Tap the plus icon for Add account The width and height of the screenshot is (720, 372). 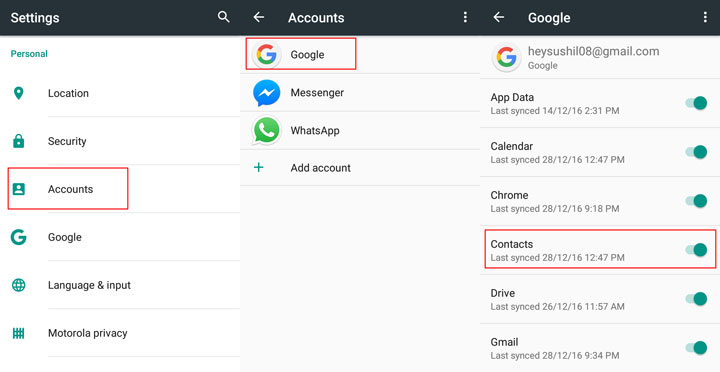(x=259, y=167)
